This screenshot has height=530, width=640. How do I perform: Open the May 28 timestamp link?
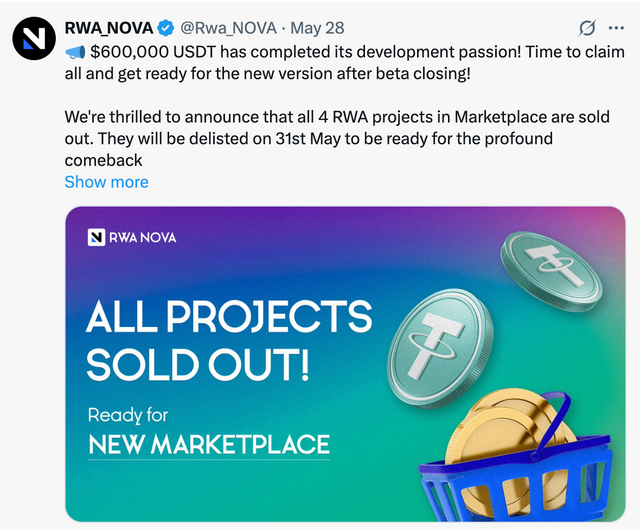click(x=317, y=28)
